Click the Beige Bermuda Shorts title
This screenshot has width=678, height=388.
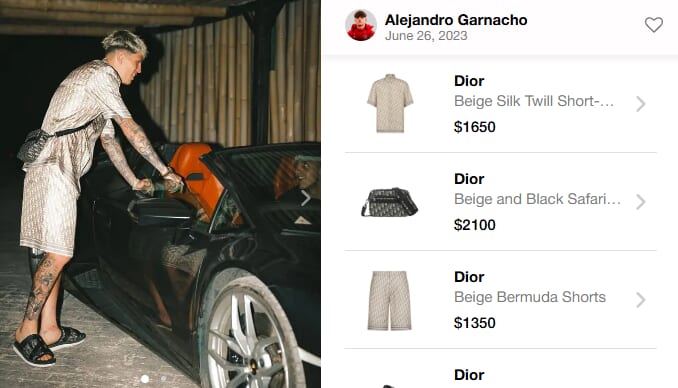point(530,297)
